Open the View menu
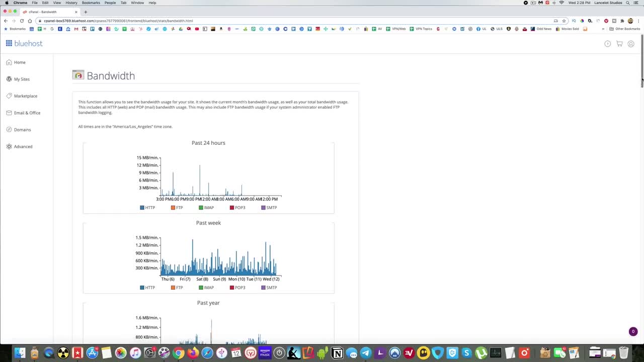Viewport: 644px width, 362px height. (x=57, y=3)
